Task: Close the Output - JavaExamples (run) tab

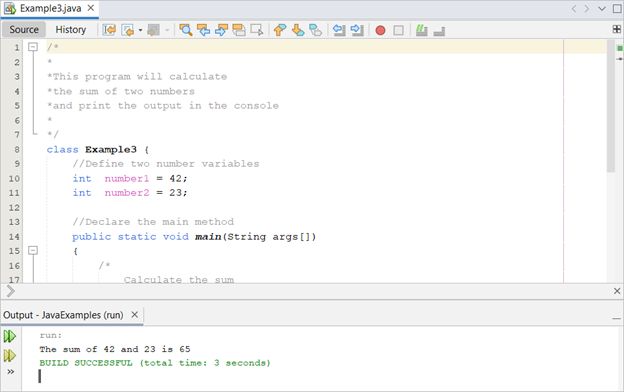Action: tap(135, 314)
